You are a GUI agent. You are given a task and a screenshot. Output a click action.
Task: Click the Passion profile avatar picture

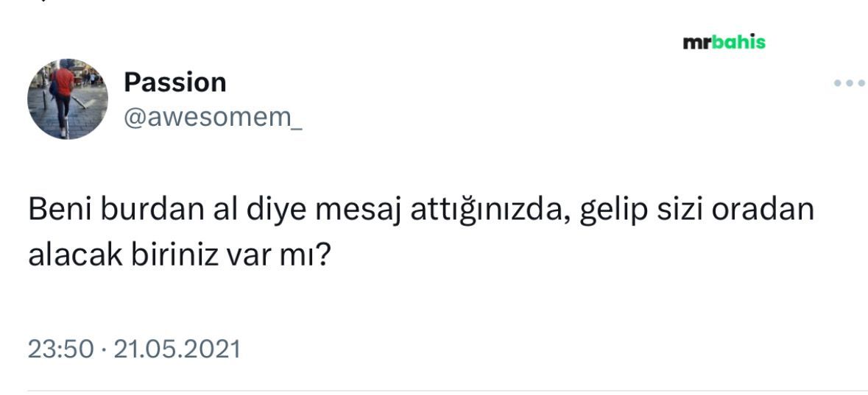68,99
